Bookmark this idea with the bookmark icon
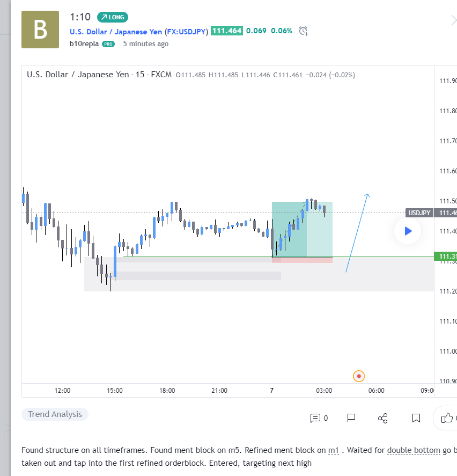Screen dimensions: 457x476 (x=416, y=418)
